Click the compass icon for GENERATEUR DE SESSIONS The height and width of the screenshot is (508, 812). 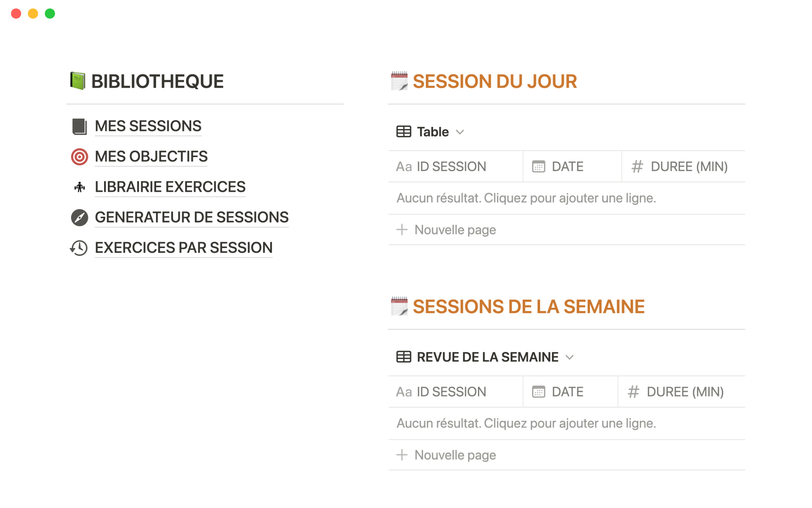[79, 218]
